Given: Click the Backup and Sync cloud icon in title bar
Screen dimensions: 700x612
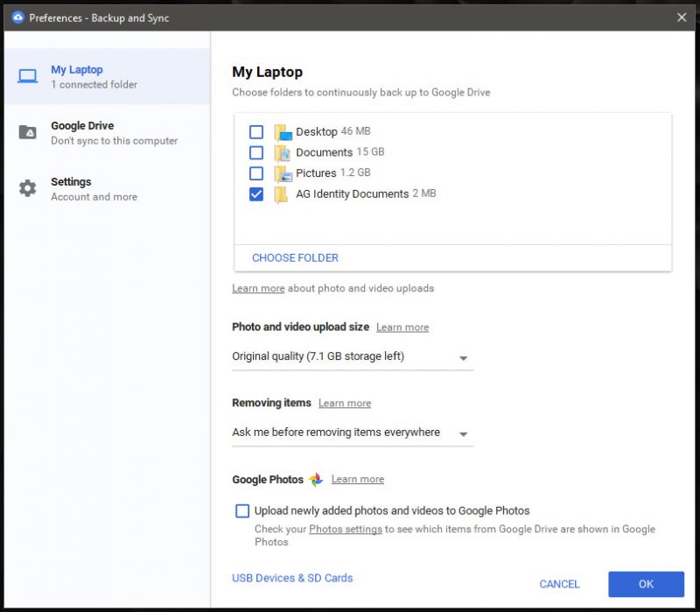Looking at the screenshot, I should pos(17,18).
